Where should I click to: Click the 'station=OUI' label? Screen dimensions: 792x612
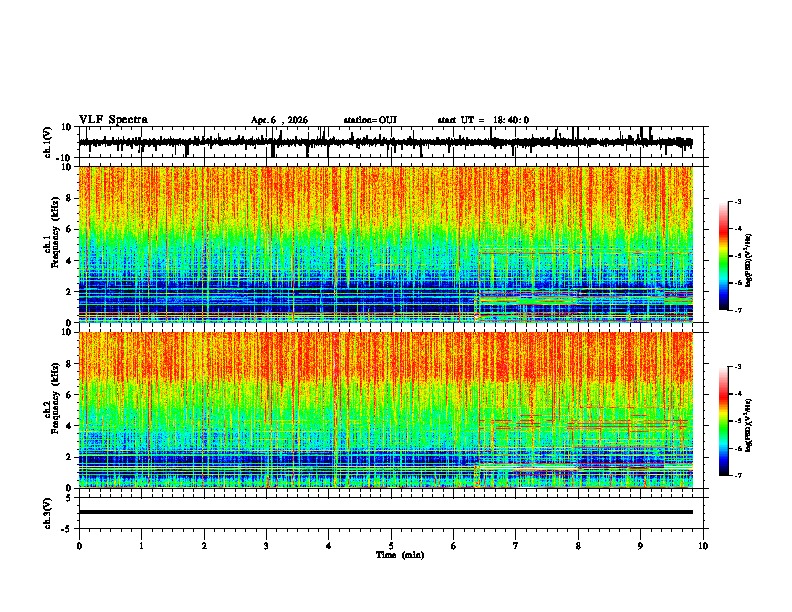coord(370,120)
